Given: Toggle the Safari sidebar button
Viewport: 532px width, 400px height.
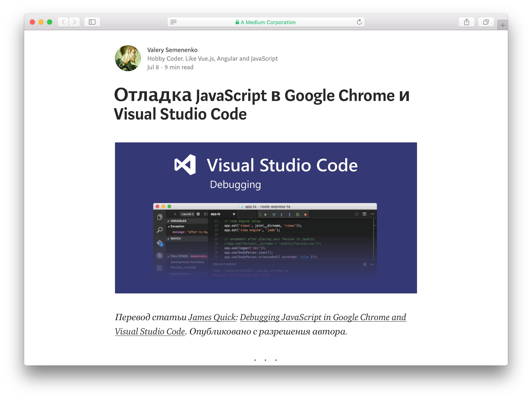Looking at the screenshot, I should [x=92, y=22].
